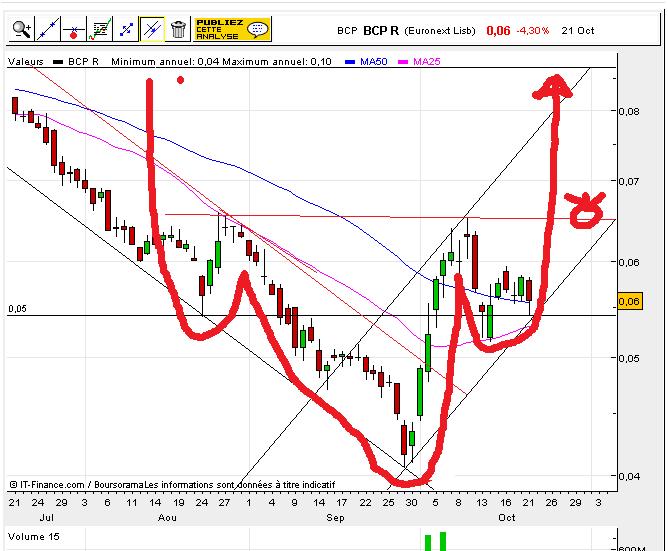Click the Volume 15 panel label
This screenshot has height=551, width=668.
(x=34, y=537)
